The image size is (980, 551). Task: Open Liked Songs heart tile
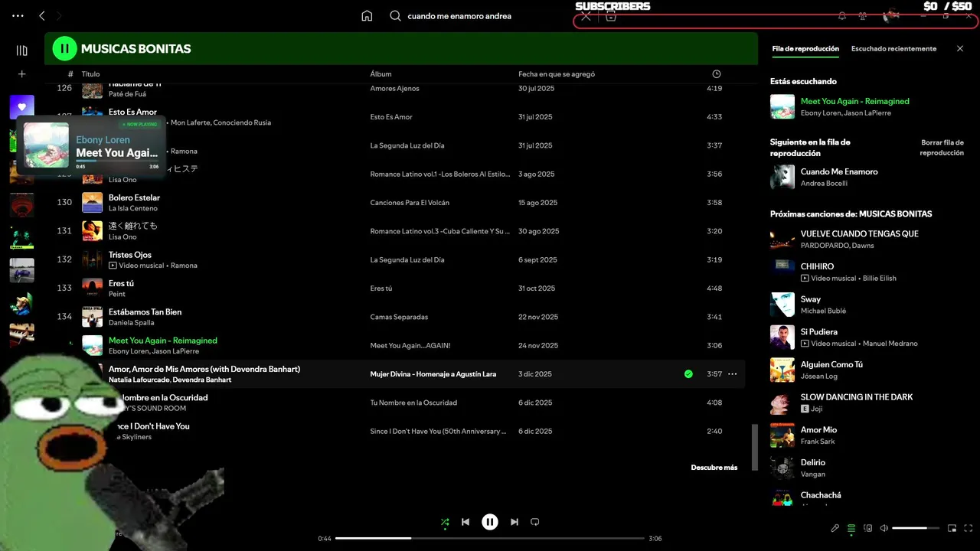[21, 107]
